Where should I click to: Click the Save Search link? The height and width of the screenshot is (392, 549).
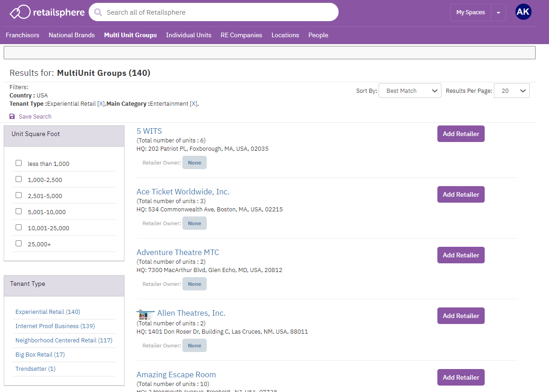pos(35,116)
